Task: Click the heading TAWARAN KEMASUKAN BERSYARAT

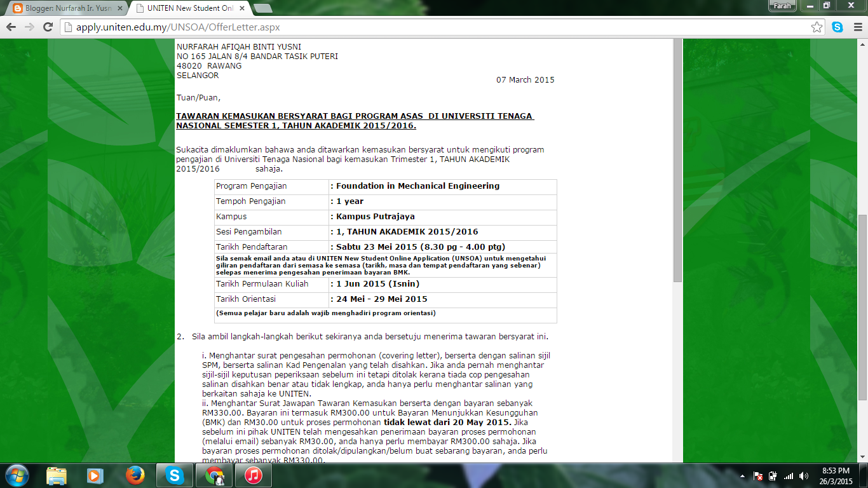Action: pyautogui.click(x=355, y=121)
